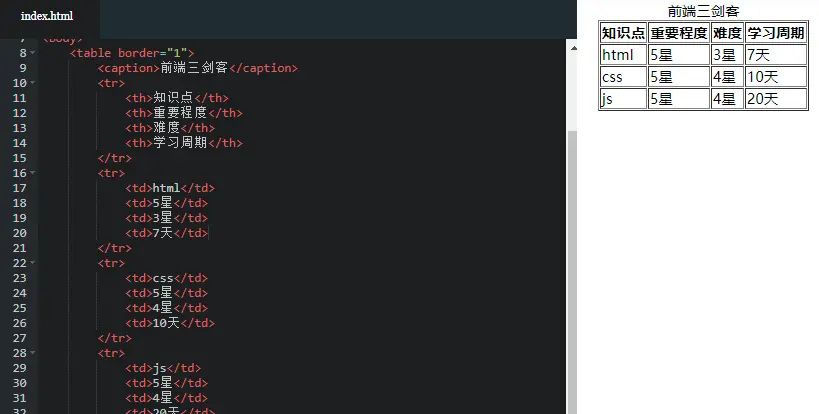The image size is (819, 414).
Task: Click the editor scrollbar up arrow
Action: point(574,48)
